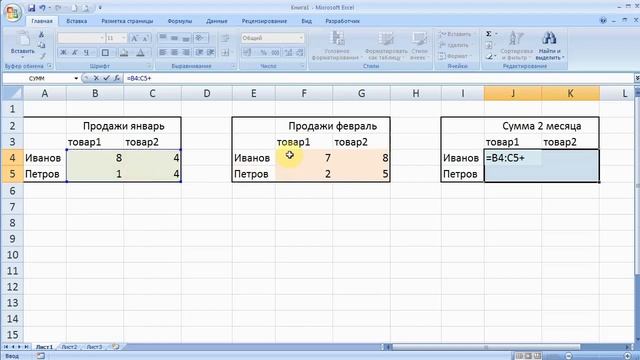Cancel the formula entry with X button
The image size is (640, 360).
pos(96,78)
